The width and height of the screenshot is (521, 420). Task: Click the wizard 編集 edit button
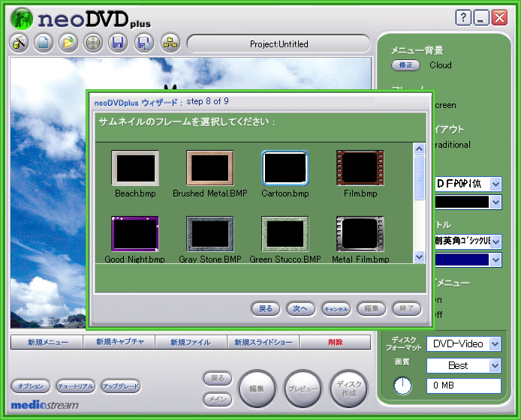tap(371, 309)
